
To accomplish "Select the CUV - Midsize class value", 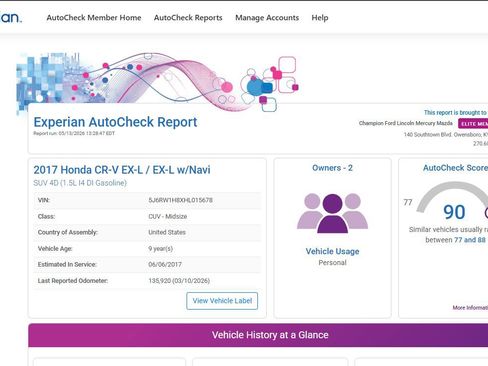I will [x=168, y=216].
